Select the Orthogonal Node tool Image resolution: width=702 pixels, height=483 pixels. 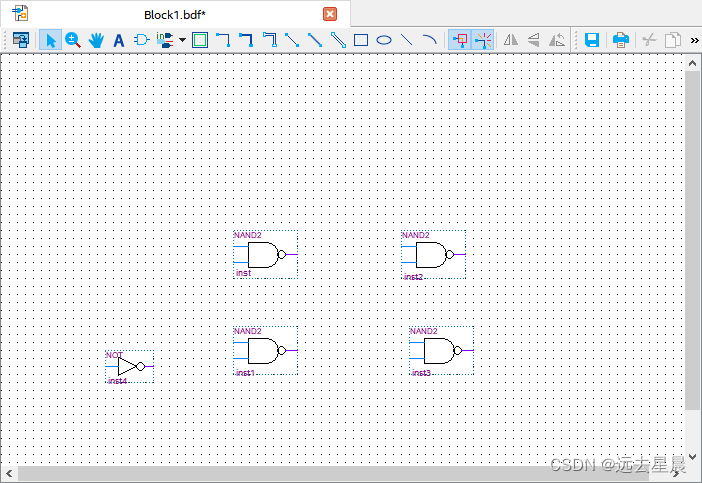[x=223, y=40]
